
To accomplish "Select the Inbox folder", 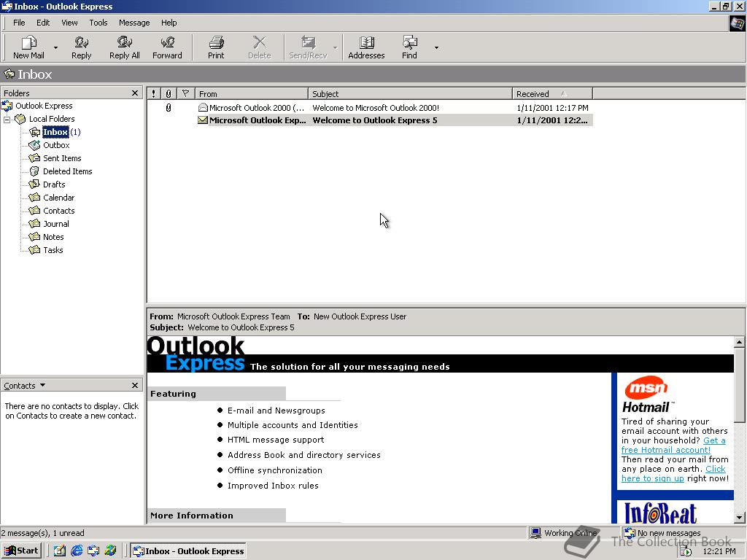I will (55, 132).
